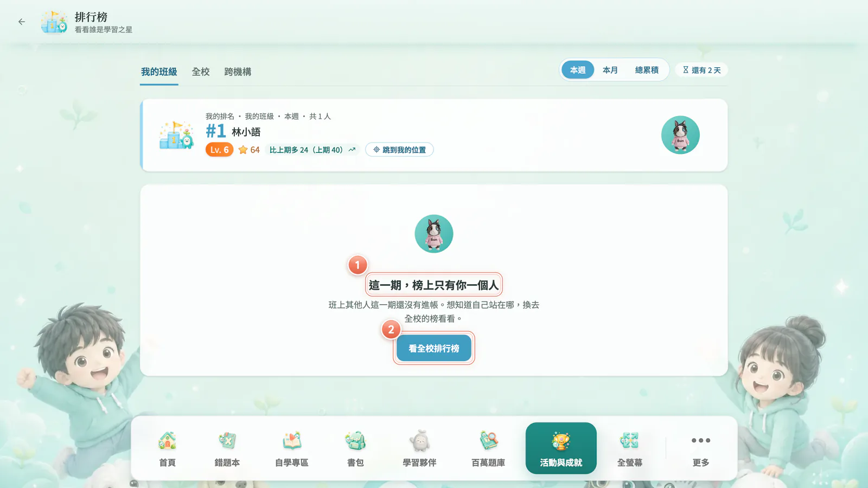Click the center avatar above empty message

[434, 234]
